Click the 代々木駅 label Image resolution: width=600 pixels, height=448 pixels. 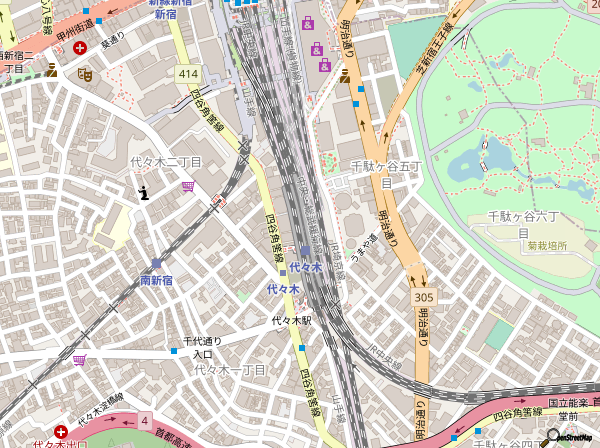pyautogui.click(x=292, y=322)
